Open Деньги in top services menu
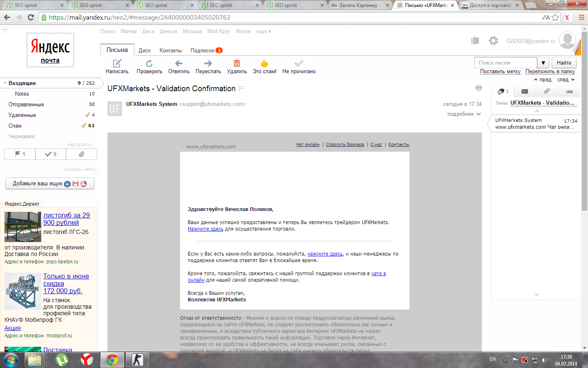The width and height of the screenshot is (588, 368). click(169, 31)
